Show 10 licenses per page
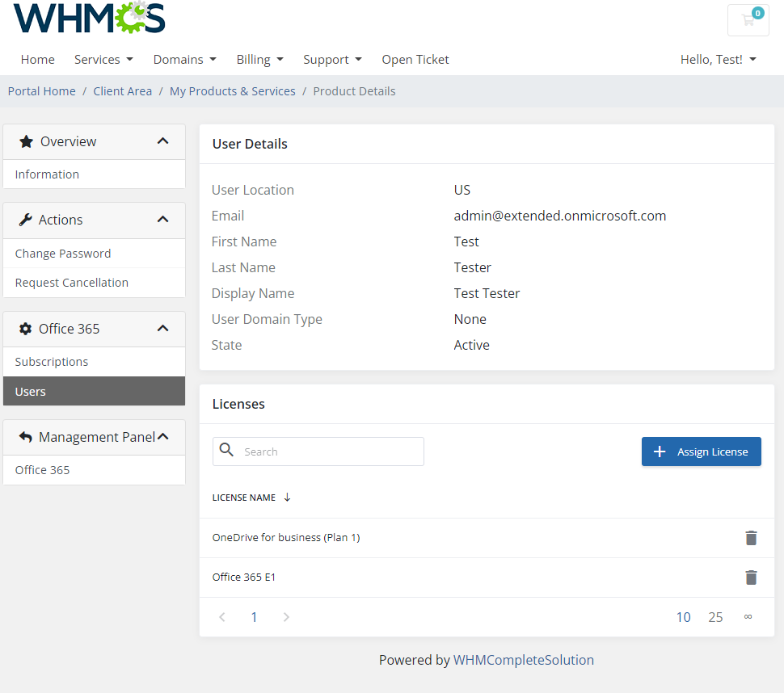784x693 pixels. coord(684,617)
